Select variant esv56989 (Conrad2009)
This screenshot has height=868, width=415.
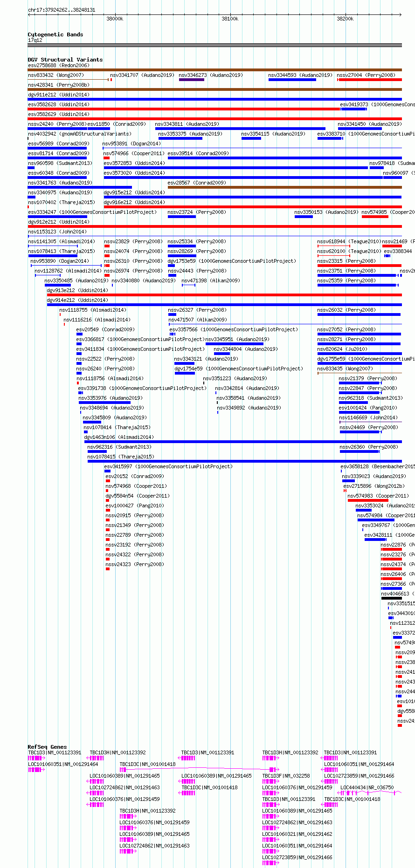click(x=59, y=144)
